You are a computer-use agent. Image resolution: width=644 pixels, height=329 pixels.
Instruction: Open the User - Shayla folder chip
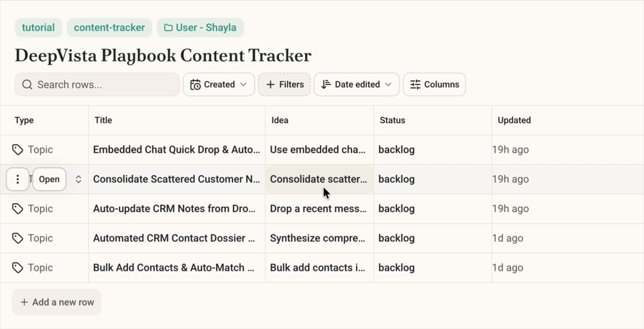pos(200,28)
